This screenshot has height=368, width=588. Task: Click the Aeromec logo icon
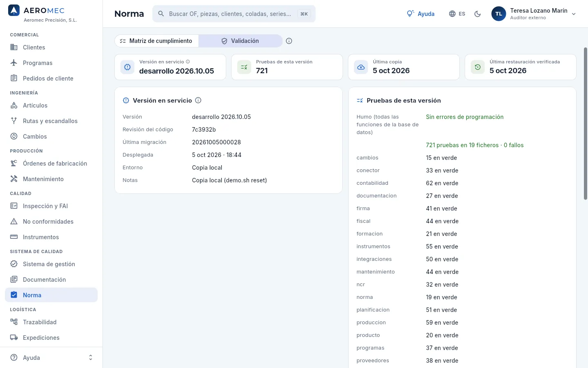coord(14,11)
